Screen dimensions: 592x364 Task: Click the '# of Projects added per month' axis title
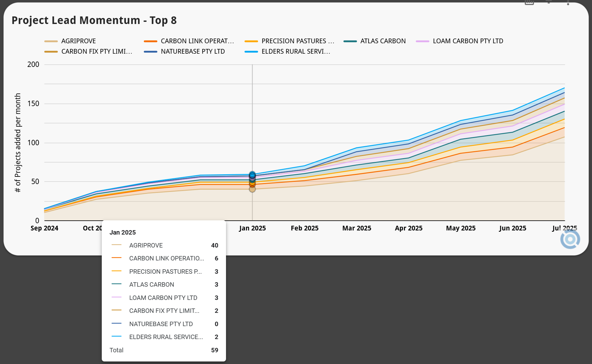(18, 143)
